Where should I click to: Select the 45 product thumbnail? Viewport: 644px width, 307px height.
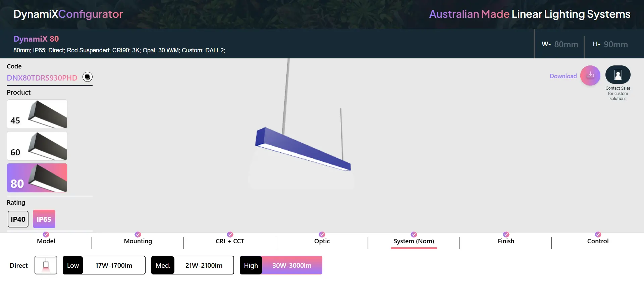pos(37,114)
